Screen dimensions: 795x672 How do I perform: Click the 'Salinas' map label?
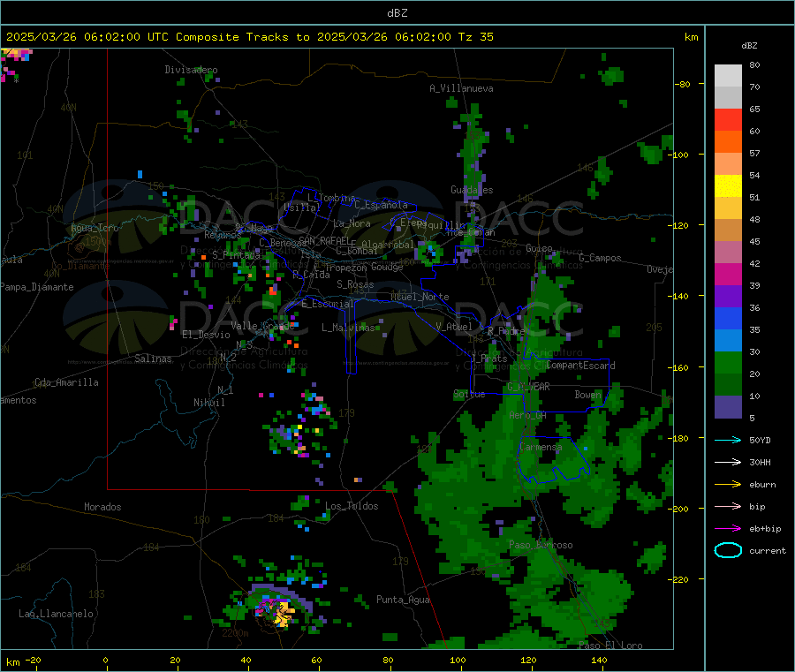(153, 359)
